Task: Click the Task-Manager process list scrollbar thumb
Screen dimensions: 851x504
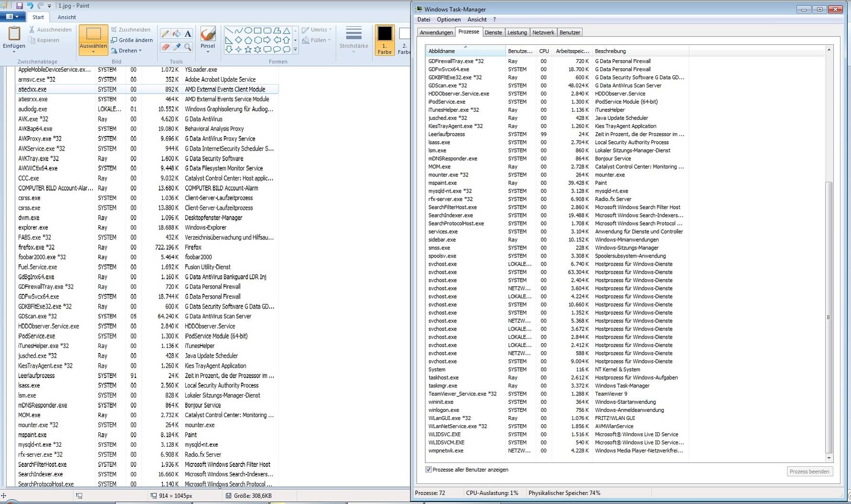Action: point(829,317)
